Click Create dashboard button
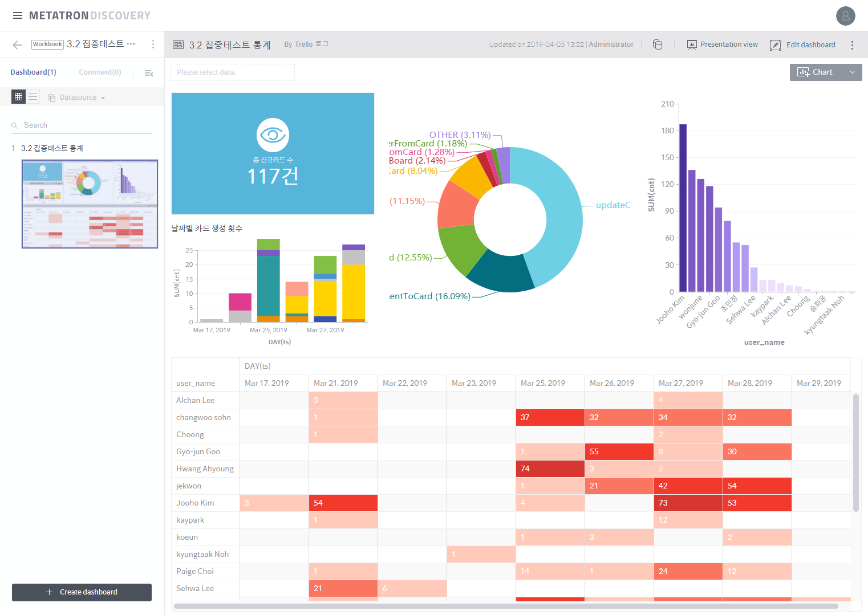The height and width of the screenshot is (615, 868). 82,592
